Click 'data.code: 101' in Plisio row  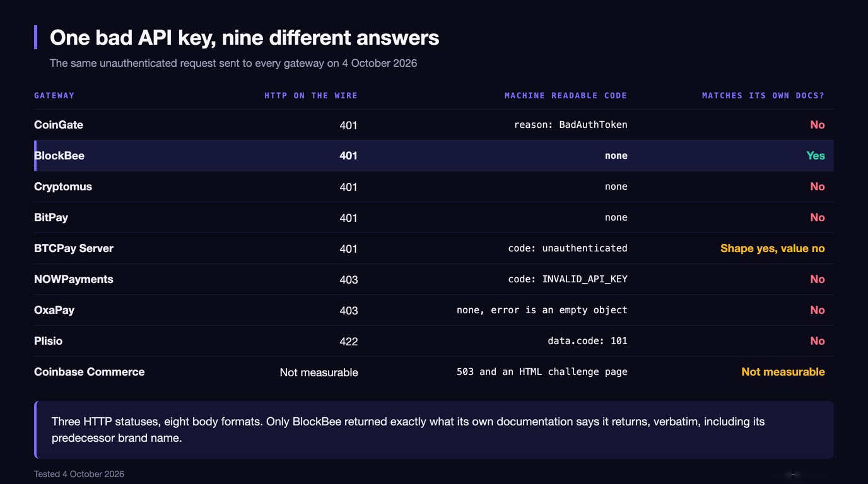[x=587, y=341]
